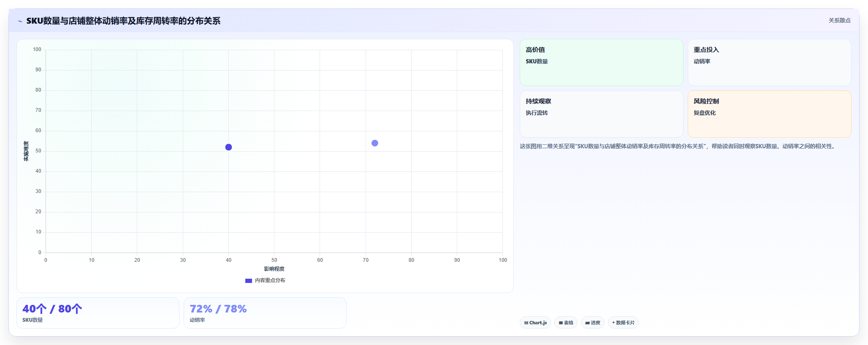
Task: Click the x-axis tick label 100
Action: [x=503, y=260]
